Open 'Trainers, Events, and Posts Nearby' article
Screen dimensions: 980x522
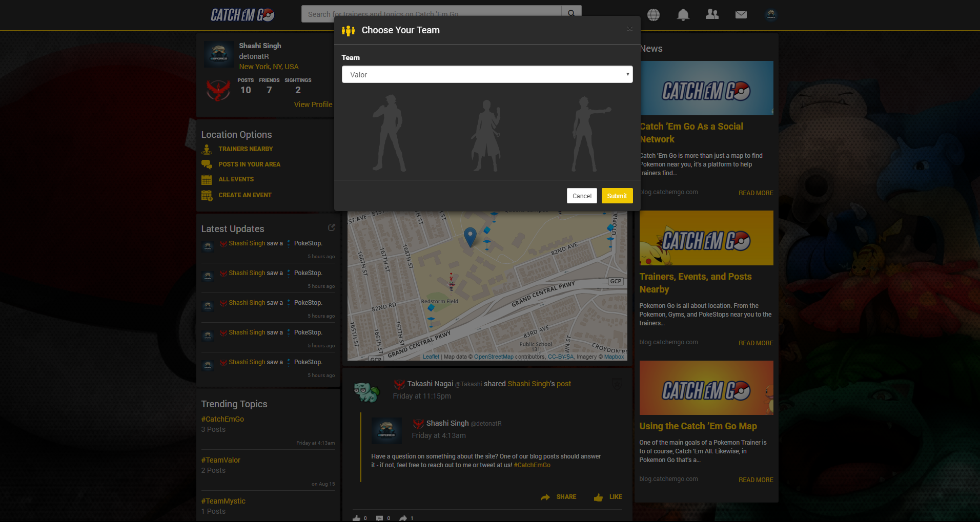[x=696, y=283]
